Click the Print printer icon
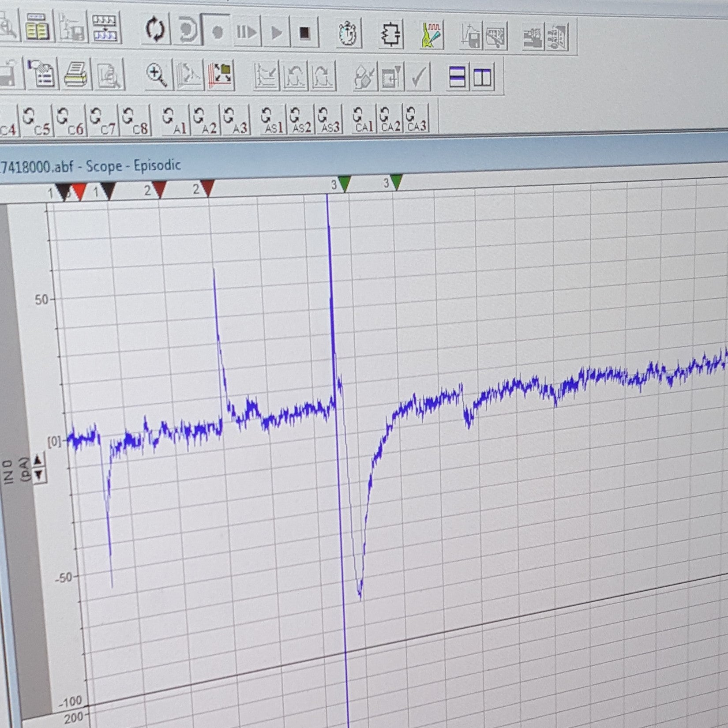This screenshot has width=728, height=728. [x=76, y=74]
